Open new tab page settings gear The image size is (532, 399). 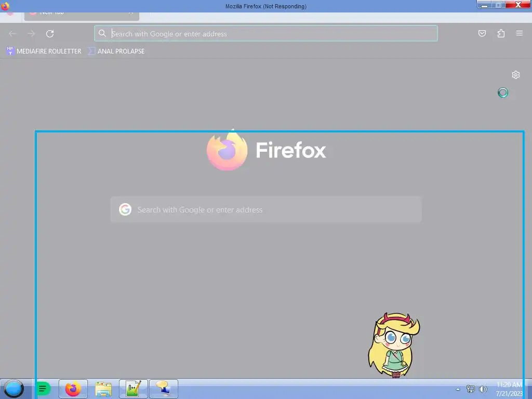(x=516, y=75)
